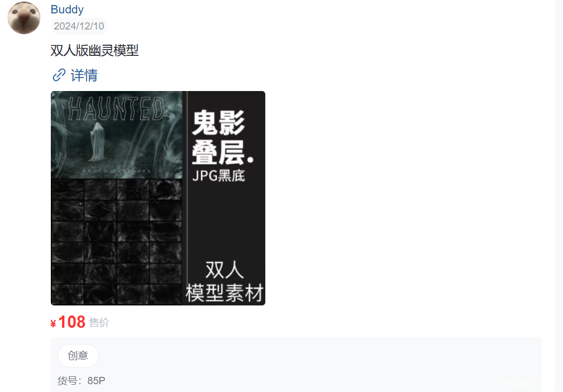Click the gray 售价 price label
Screen dimensions: 563x392
[99, 323]
